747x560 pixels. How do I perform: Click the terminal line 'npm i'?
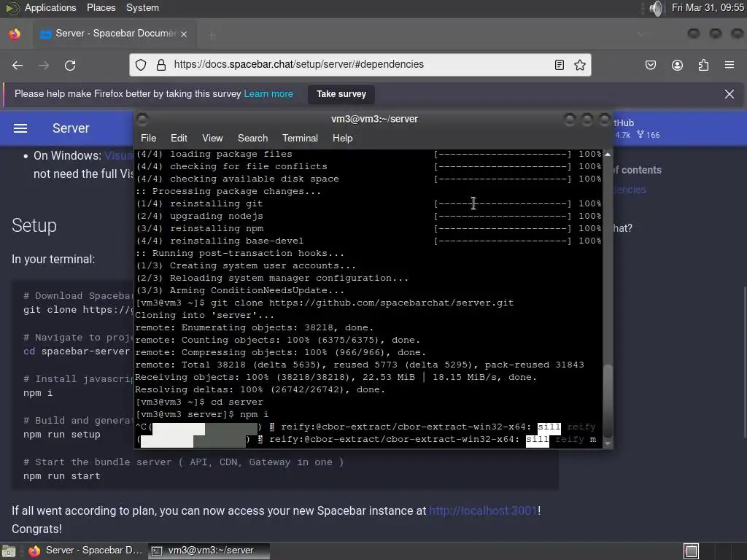click(x=202, y=414)
